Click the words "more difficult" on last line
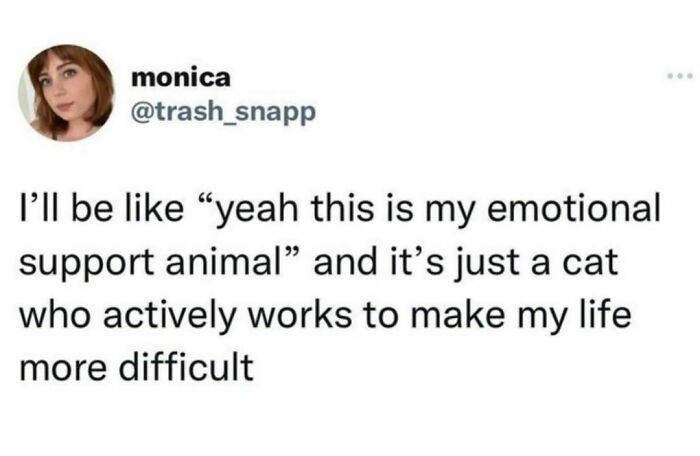 tap(137, 369)
